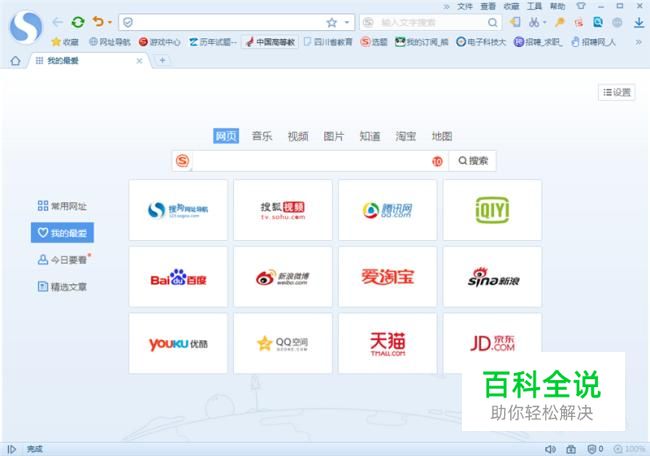
Task: Open the sidebar panel toolbar icon
Action: click(515, 22)
